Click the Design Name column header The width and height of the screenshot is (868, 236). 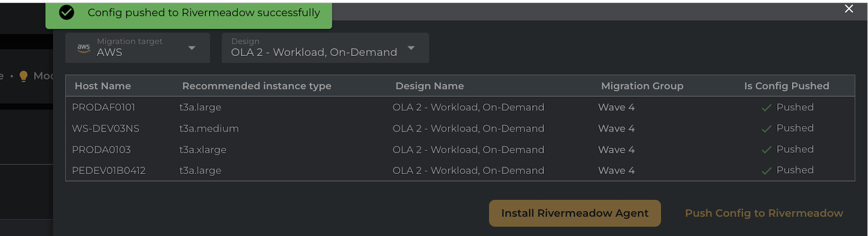430,86
